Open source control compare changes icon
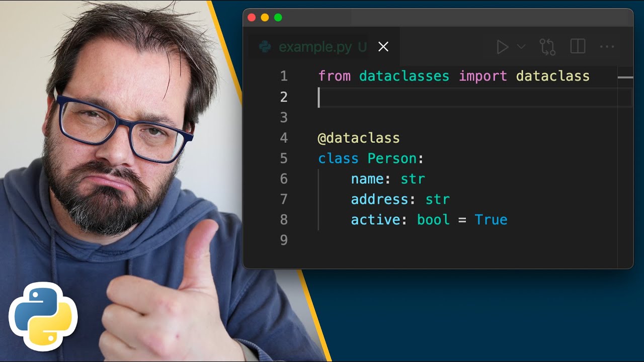This screenshot has width=644, height=362. (x=547, y=47)
